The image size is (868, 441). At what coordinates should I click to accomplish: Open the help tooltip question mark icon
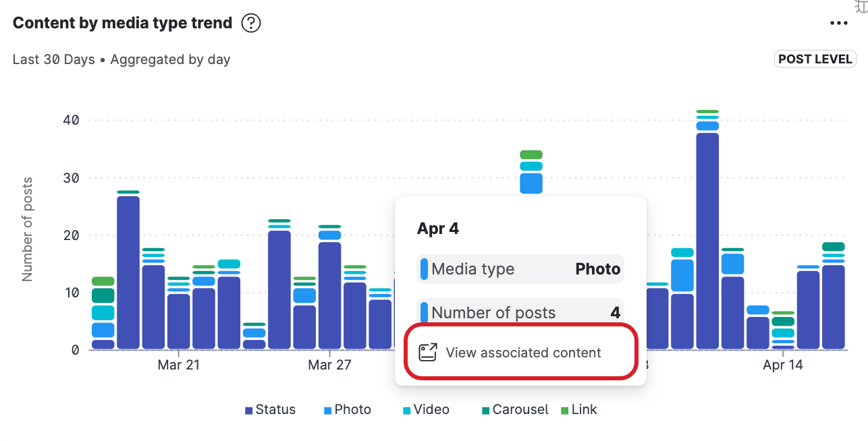[250, 23]
